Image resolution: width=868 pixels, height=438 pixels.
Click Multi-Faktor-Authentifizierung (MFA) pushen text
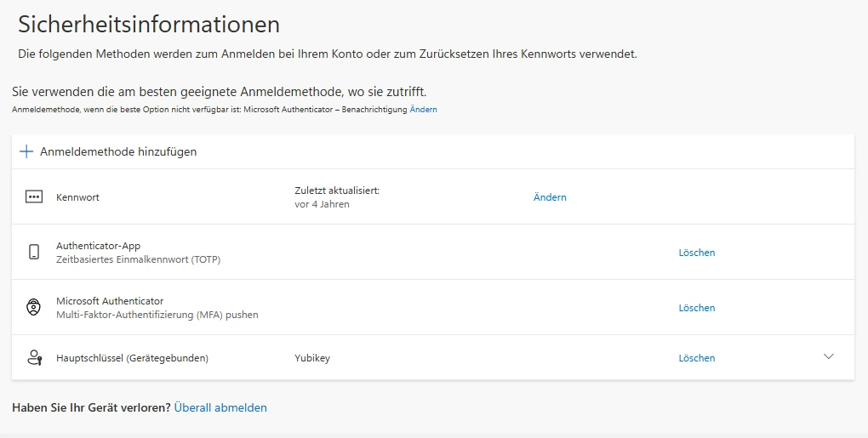coord(157,315)
